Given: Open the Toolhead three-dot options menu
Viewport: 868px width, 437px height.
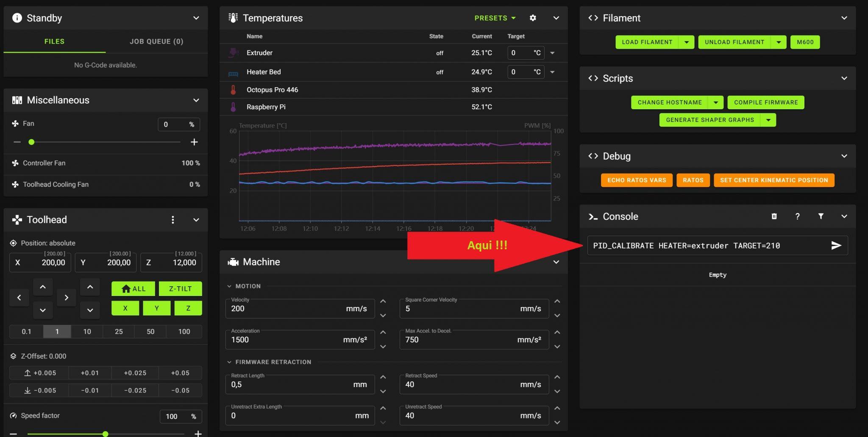Looking at the screenshot, I should [x=172, y=220].
